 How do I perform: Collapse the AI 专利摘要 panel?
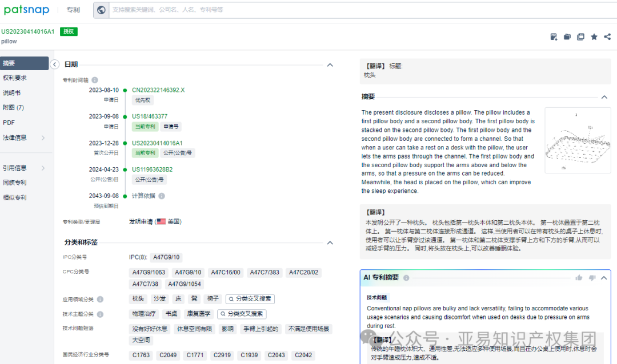604,278
